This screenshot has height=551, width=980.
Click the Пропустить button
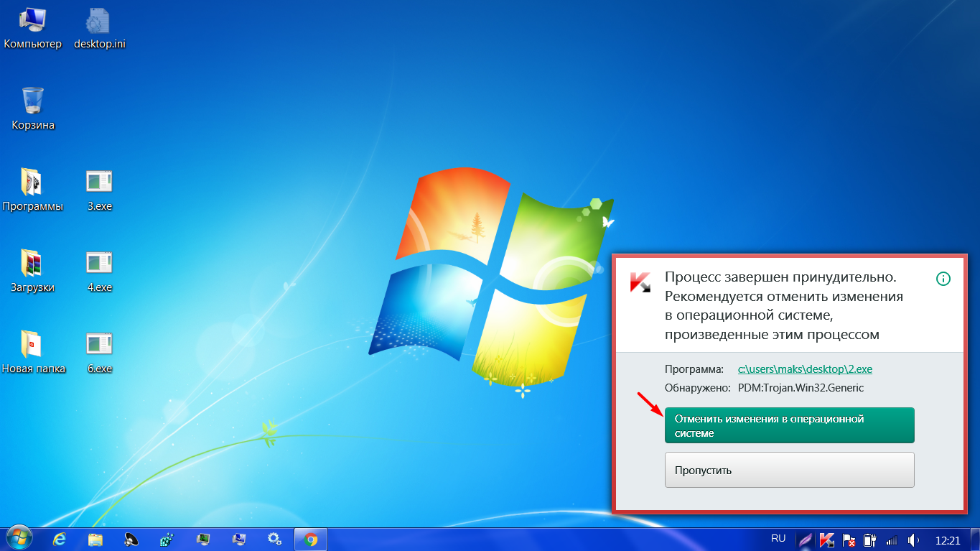[x=790, y=470]
